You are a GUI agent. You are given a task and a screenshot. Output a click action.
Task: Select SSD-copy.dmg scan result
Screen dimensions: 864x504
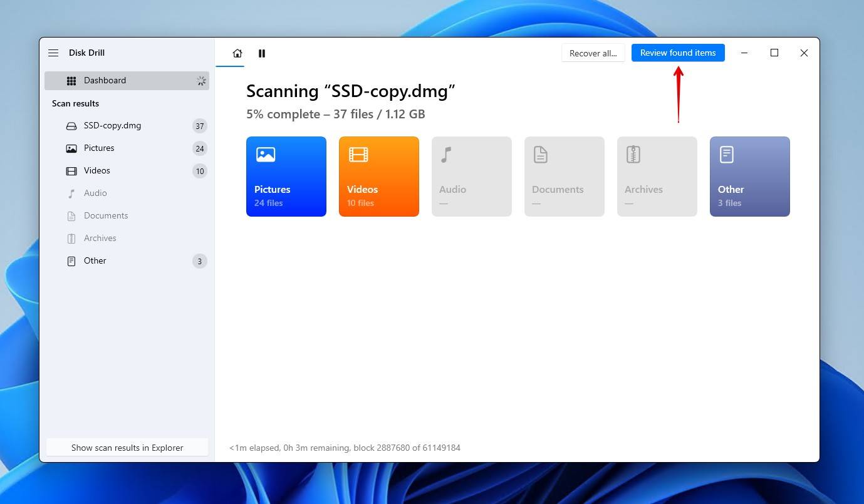pyautogui.click(x=127, y=126)
